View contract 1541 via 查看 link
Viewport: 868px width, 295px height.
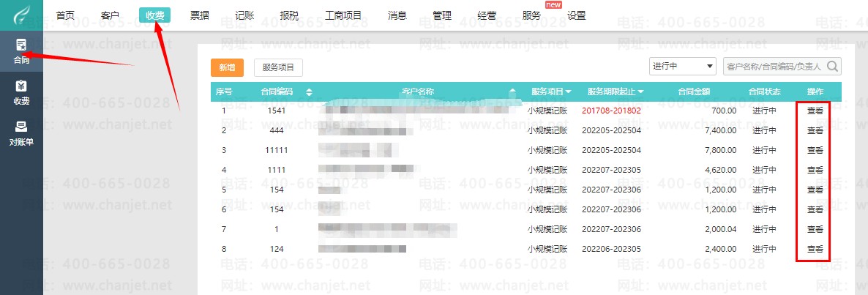coord(815,110)
